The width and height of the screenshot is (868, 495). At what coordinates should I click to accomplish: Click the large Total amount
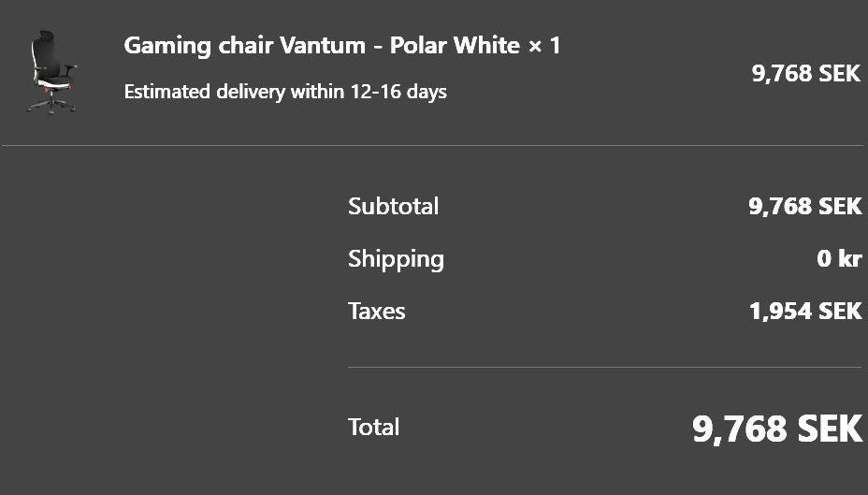point(776,429)
